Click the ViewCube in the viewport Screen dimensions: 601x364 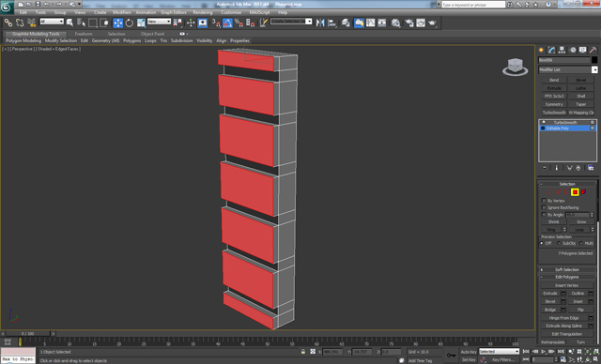(516, 67)
